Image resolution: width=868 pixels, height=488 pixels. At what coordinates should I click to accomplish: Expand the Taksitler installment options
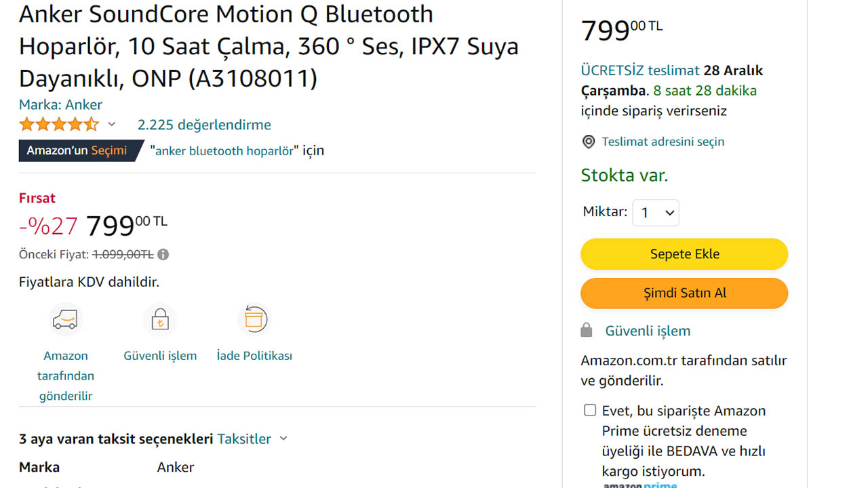[252, 439]
